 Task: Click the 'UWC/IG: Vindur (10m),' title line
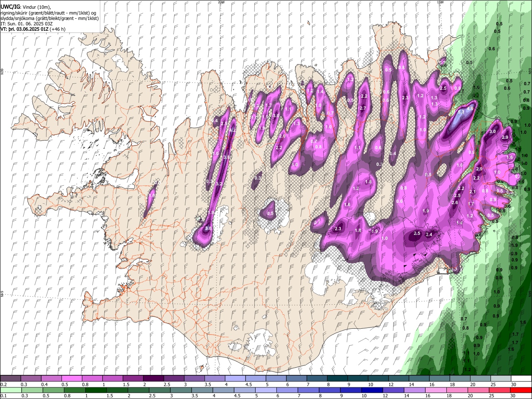25,7
